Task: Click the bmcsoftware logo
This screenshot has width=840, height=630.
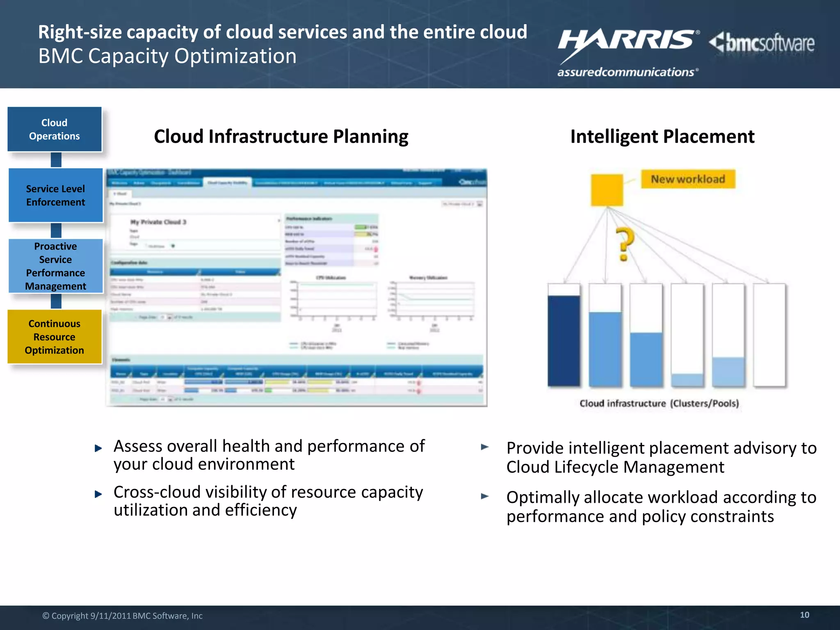Action: click(762, 43)
